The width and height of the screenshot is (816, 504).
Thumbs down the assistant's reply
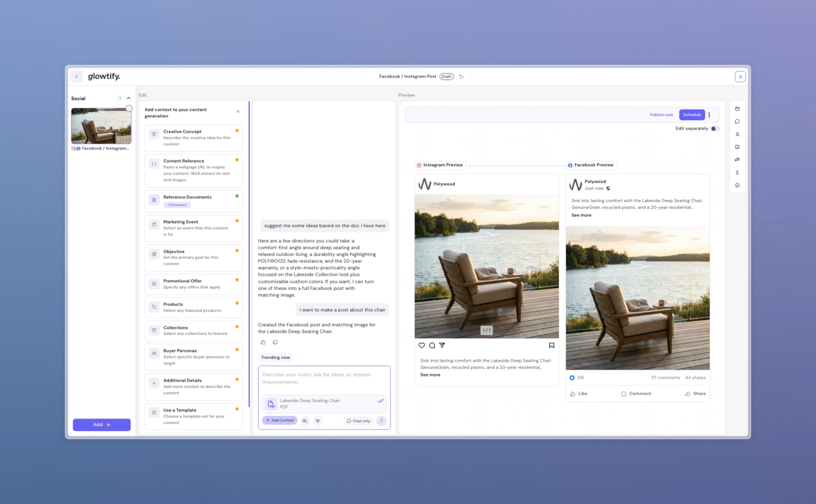[x=275, y=342]
